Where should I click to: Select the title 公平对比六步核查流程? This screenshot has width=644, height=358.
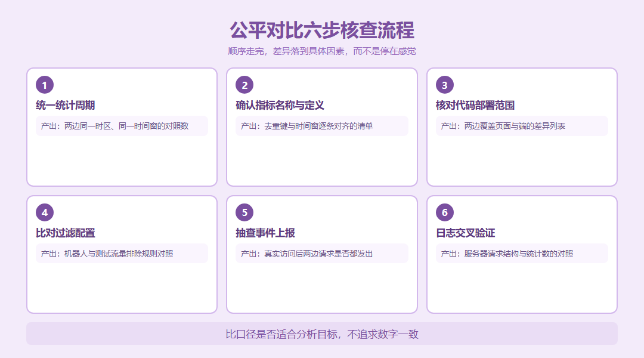[x=322, y=30]
